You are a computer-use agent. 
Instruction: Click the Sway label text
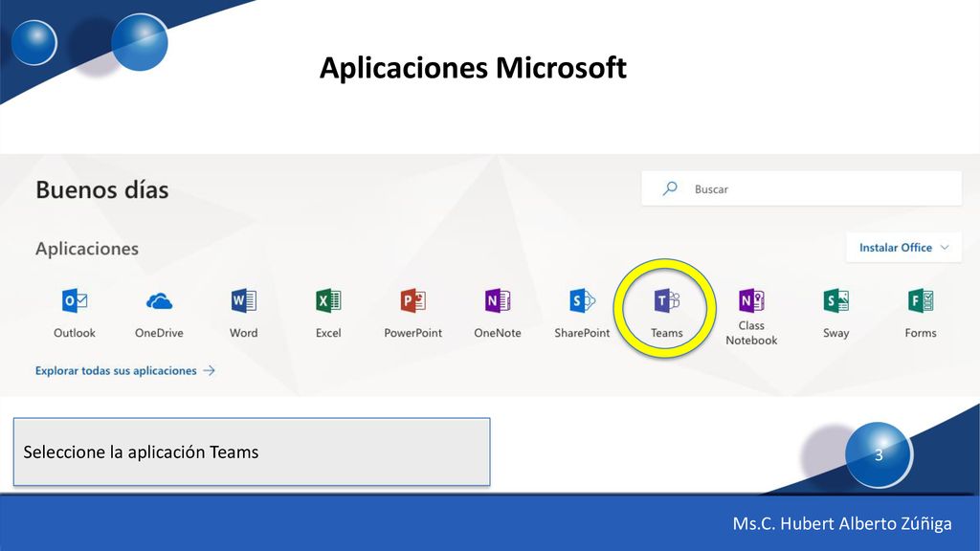tap(835, 333)
